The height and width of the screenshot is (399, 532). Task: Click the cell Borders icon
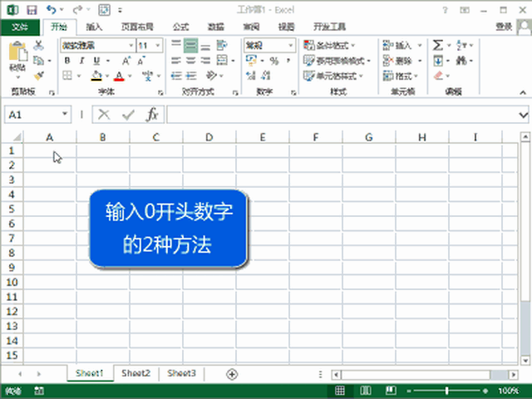67,76
